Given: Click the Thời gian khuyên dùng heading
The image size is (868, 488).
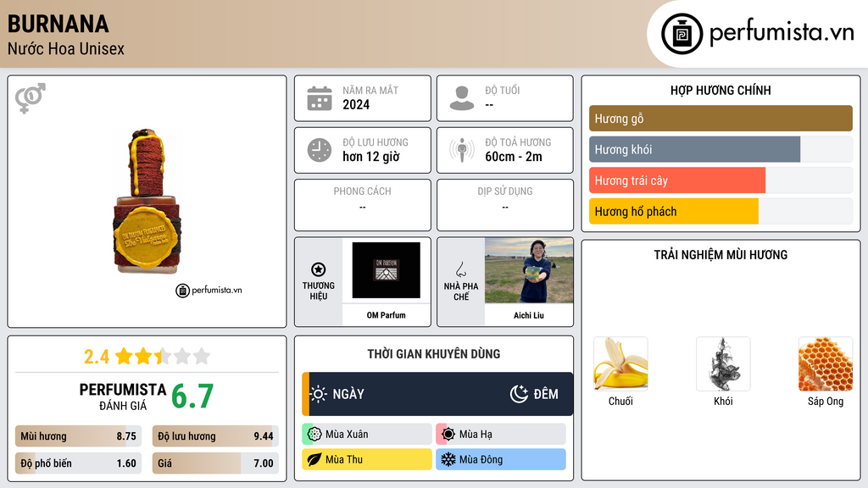Looking at the screenshot, I should [434, 354].
